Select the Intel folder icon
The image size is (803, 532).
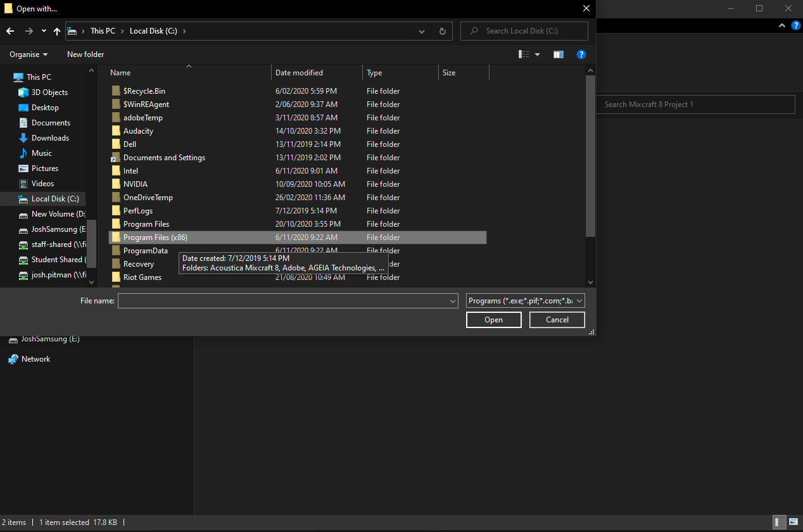116,171
